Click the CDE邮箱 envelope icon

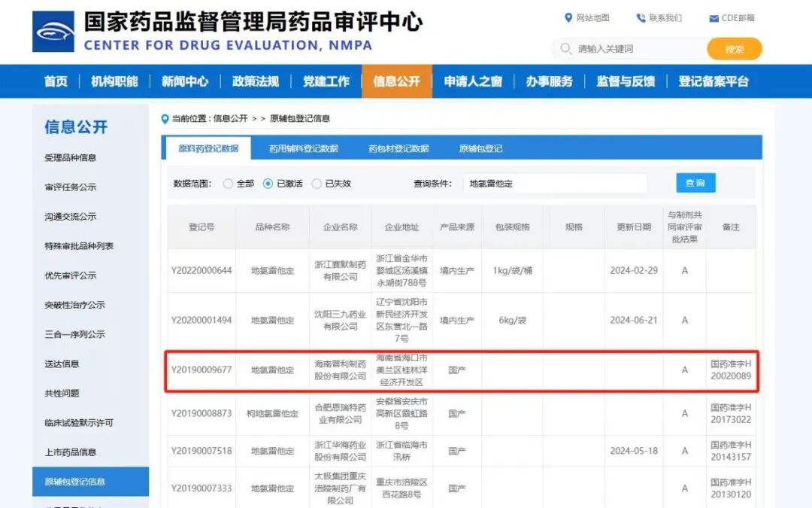[714, 19]
